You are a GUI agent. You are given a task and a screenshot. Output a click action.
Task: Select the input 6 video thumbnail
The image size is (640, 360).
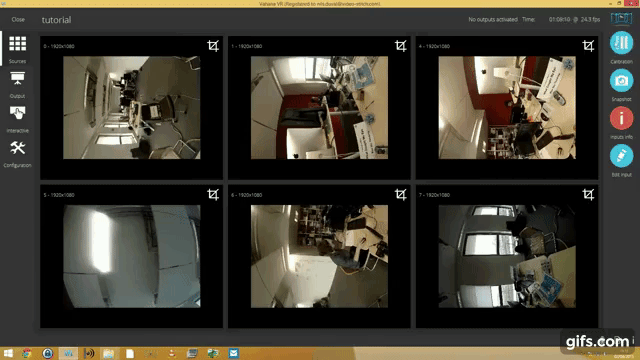click(x=319, y=256)
